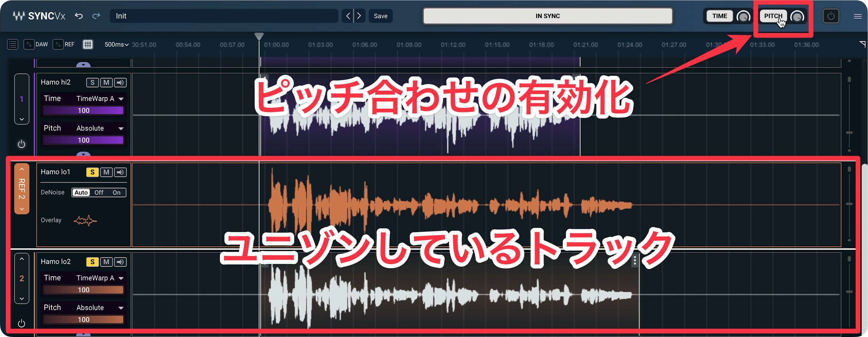
Task: Click Hamo lo2 Time 100 slider
Action: [x=83, y=290]
